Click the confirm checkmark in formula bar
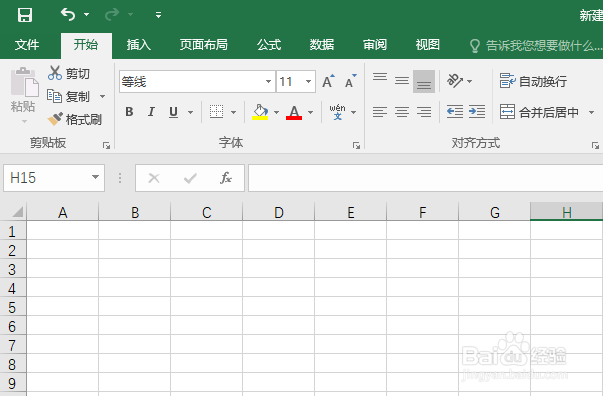Viewport: 603px width, 396px height. point(190,178)
